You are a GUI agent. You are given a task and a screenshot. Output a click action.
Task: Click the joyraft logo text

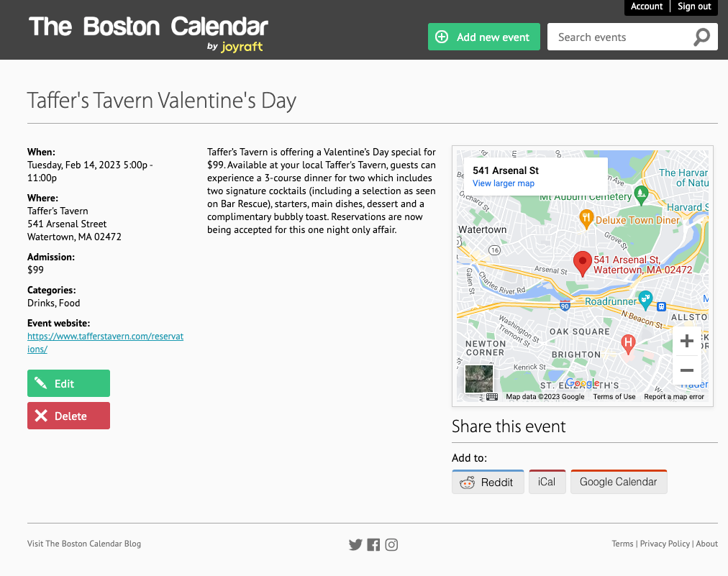point(242,47)
